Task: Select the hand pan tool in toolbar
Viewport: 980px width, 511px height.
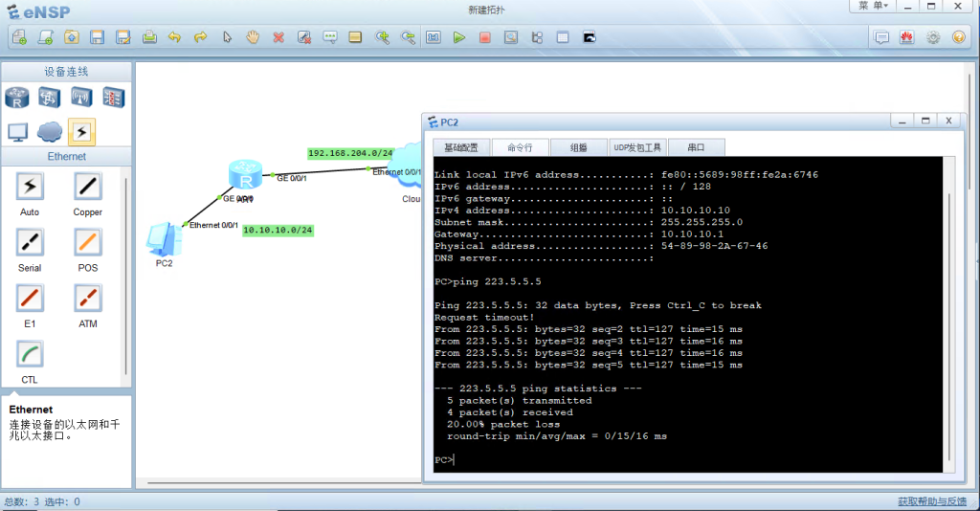Action: [x=253, y=37]
